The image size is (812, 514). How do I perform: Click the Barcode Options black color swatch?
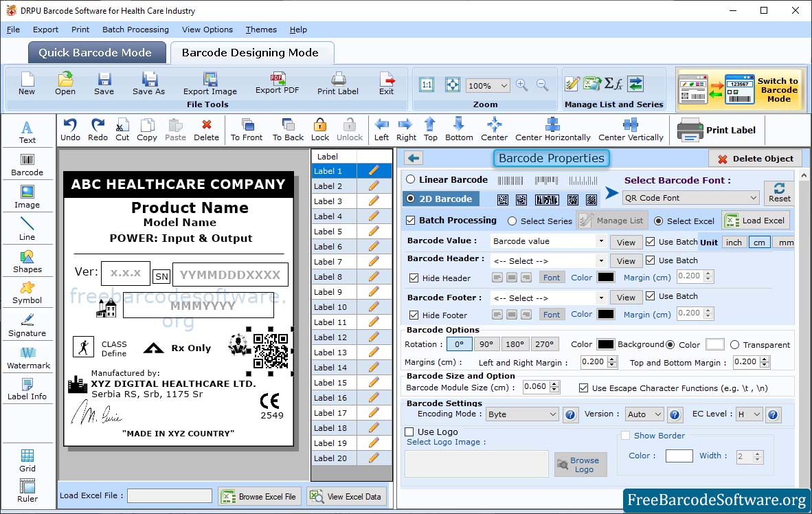605,344
